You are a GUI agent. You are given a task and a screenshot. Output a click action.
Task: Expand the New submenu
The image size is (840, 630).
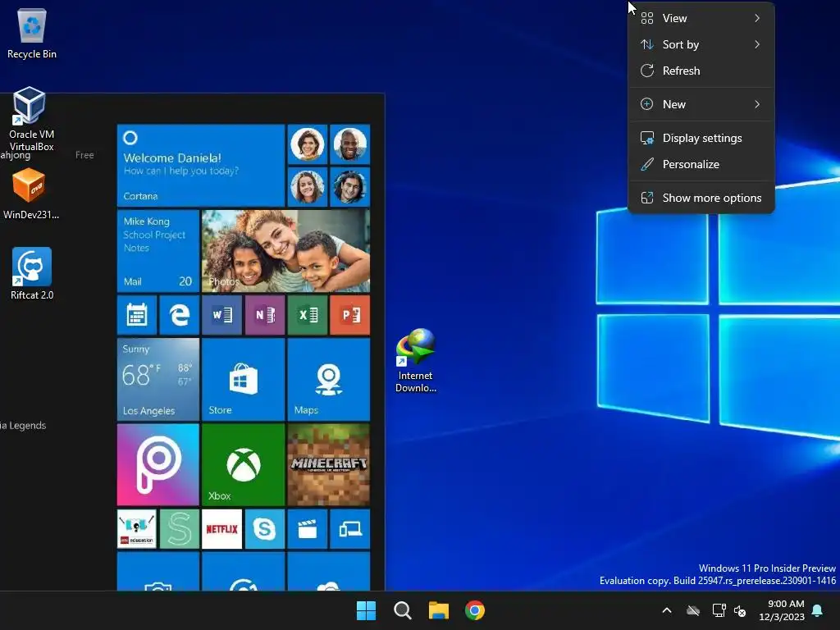point(701,104)
